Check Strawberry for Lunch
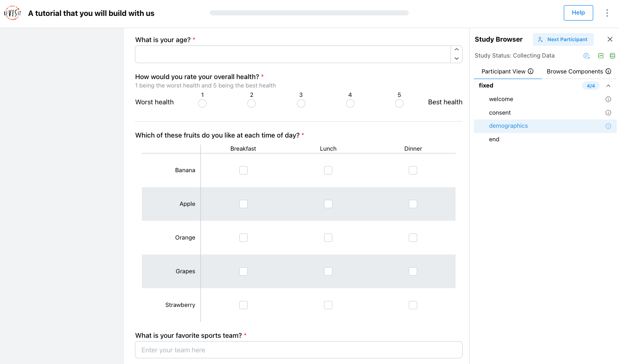 [x=328, y=305]
